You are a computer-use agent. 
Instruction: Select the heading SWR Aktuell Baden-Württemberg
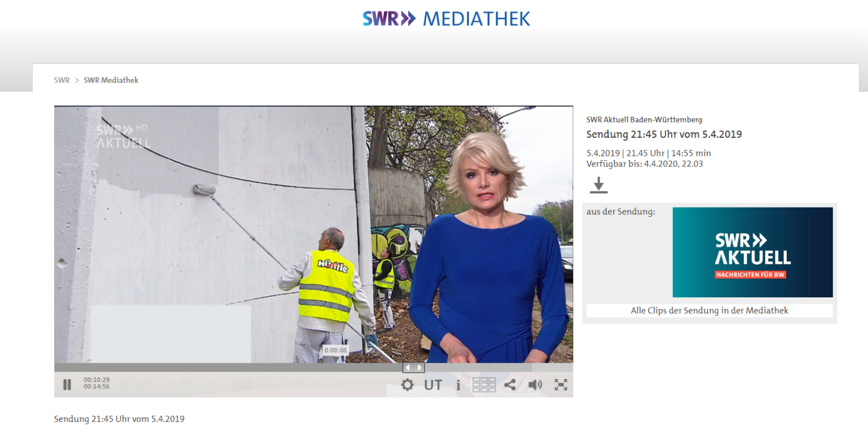pyautogui.click(x=644, y=120)
